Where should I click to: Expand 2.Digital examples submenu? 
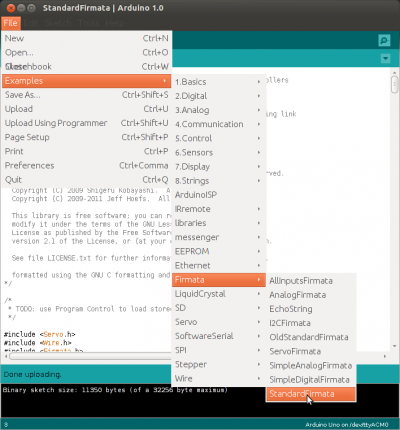pos(219,96)
